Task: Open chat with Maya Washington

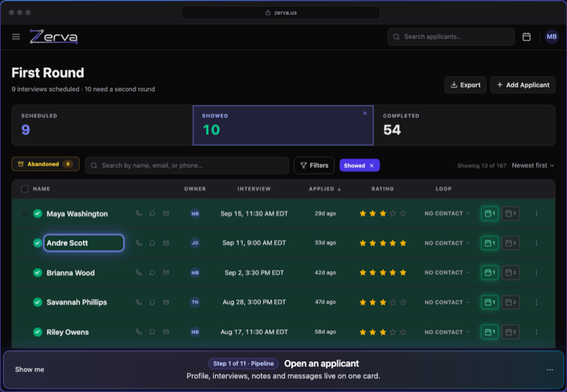Action: coord(152,213)
